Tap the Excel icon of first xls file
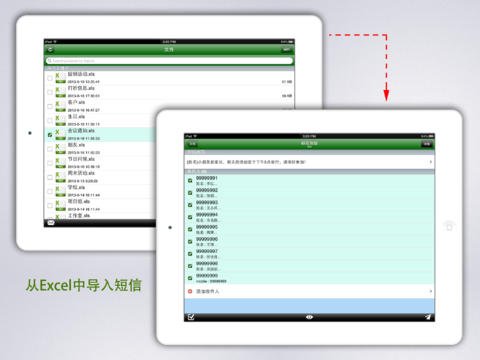480x360 pixels. coord(60,78)
